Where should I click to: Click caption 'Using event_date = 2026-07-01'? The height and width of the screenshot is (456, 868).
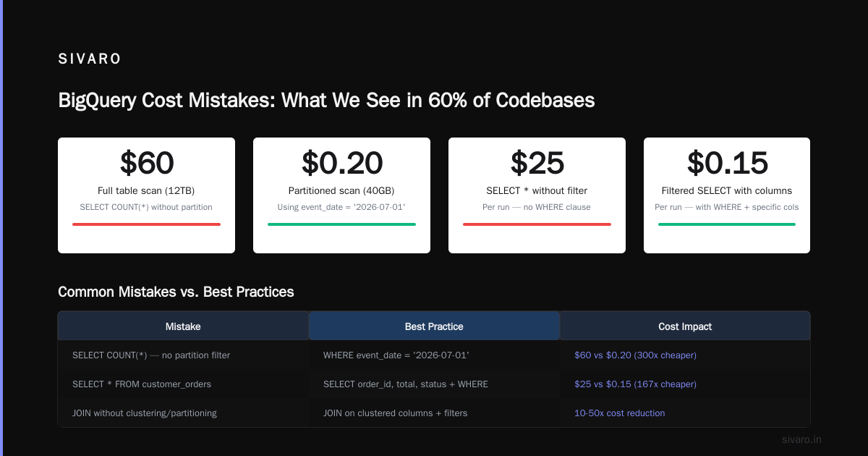click(x=341, y=207)
